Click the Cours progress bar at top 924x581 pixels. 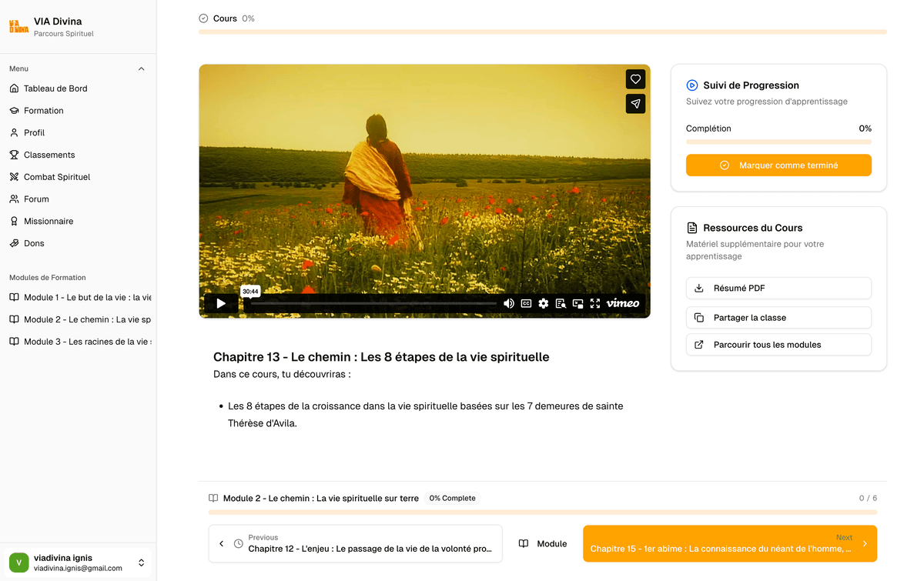click(543, 32)
